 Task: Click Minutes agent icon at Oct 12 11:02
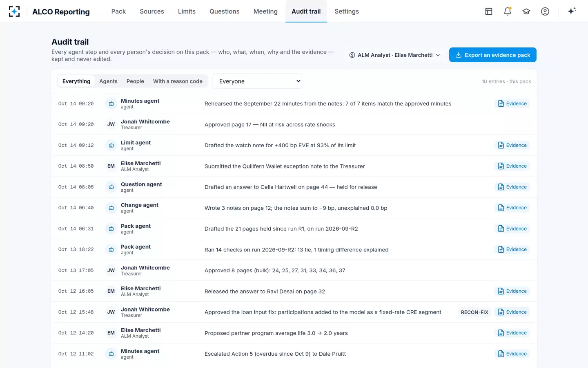click(111, 354)
